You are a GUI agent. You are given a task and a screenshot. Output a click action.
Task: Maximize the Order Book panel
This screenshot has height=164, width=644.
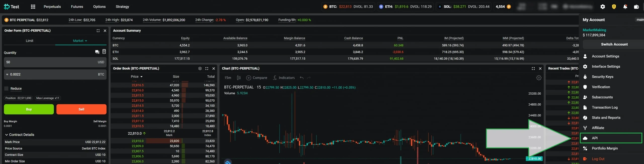click(x=207, y=68)
